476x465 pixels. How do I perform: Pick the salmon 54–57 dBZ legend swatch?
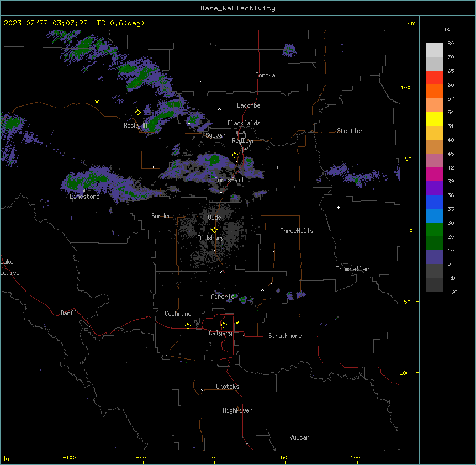pos(434,105)
